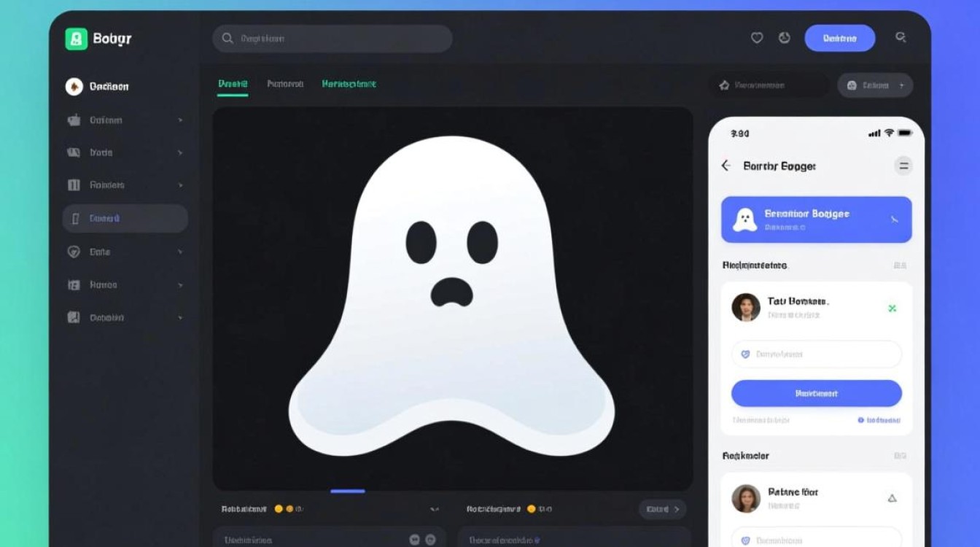Image resolution: width=980 pixels, height=547 pixels.
Task: Expand the chevron in the bottom-left panel header
Action: (x=435, y=509)
